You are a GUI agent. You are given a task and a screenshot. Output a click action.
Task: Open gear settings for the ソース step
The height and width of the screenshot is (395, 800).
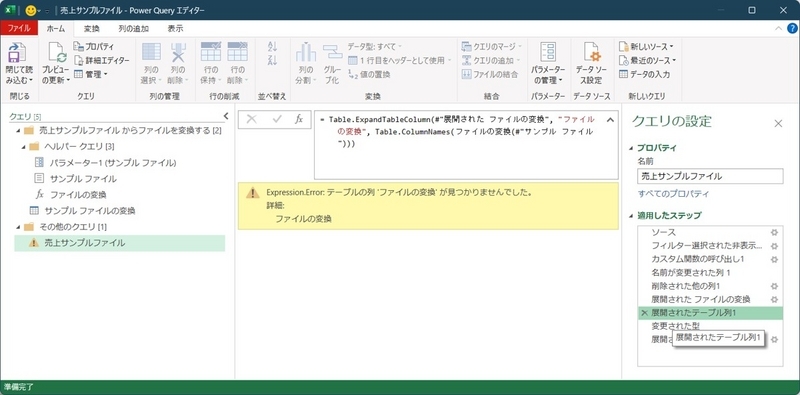tap(774, 233)
